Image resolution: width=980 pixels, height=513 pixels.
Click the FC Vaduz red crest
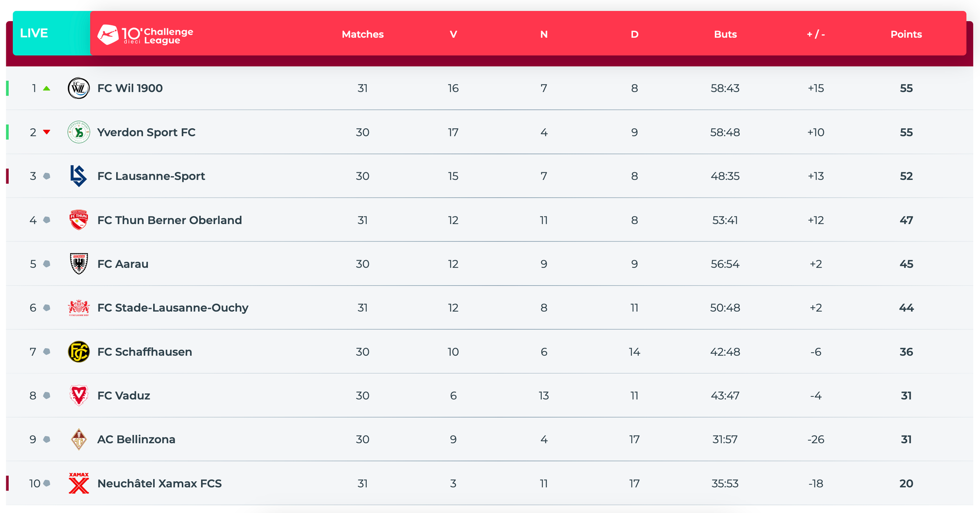[78, 396]
